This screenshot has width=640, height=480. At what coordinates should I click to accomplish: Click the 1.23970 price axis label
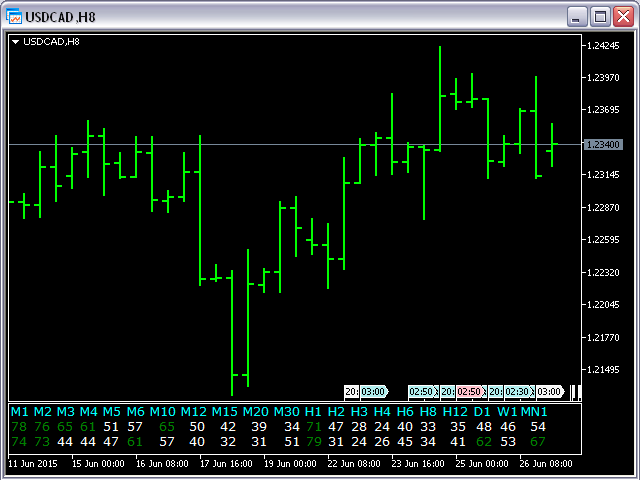603,78
